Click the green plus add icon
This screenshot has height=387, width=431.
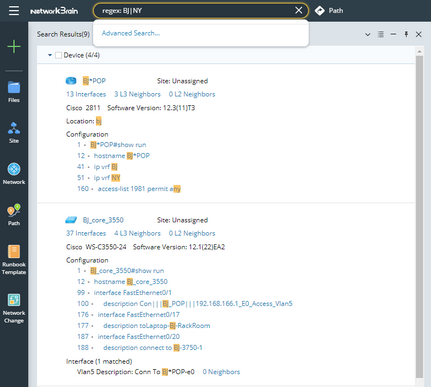tap(14, 46)
